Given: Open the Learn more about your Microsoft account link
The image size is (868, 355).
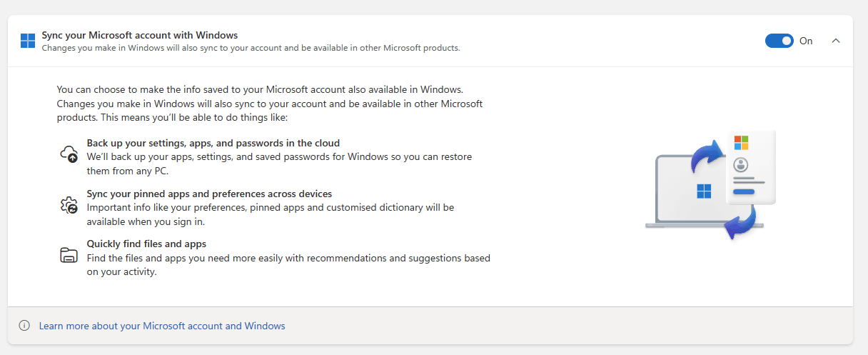Looking at the screenshot, I should 162,326.
